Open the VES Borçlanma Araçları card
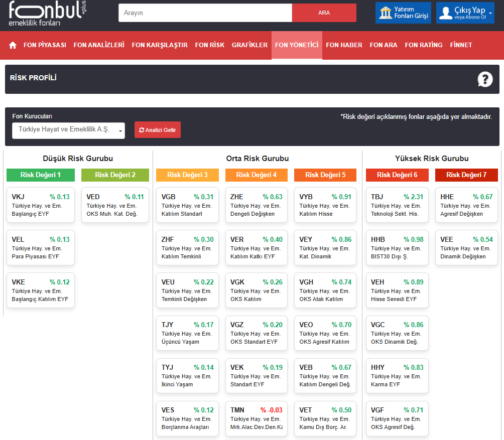 point(187,418)
